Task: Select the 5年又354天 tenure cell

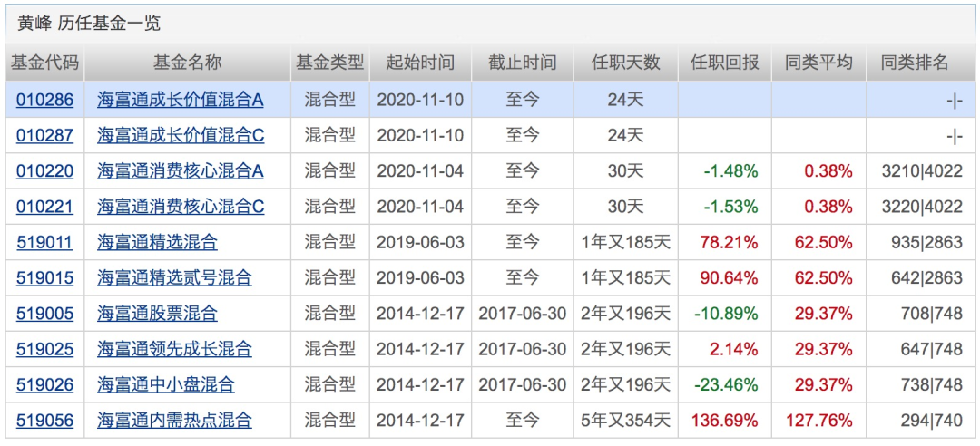Action: 625,421
